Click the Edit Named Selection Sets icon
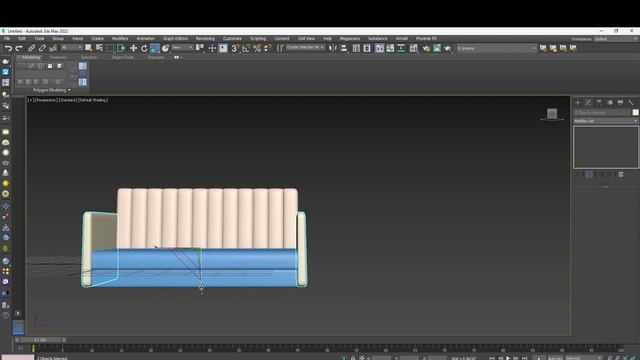640x360 pixels. point(280,48)
